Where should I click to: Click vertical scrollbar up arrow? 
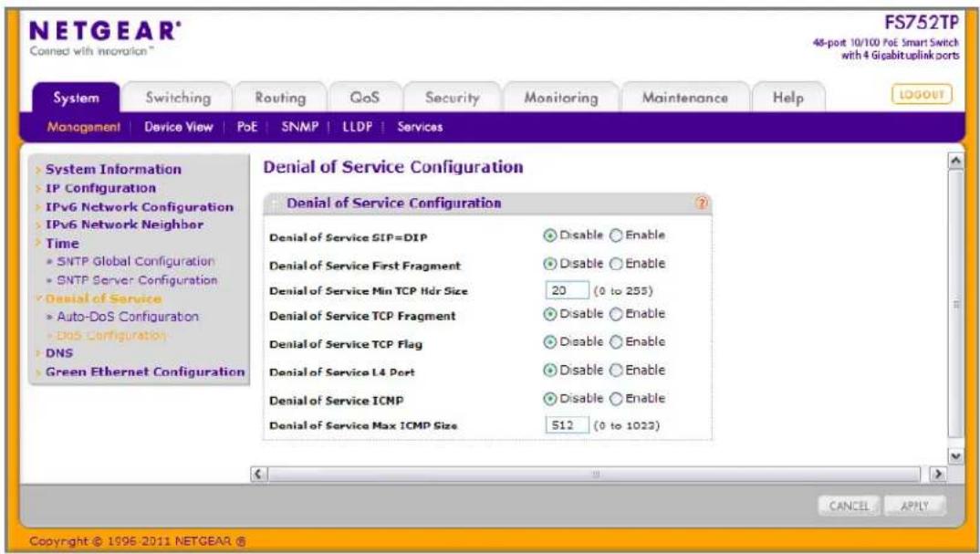(955, 162)
